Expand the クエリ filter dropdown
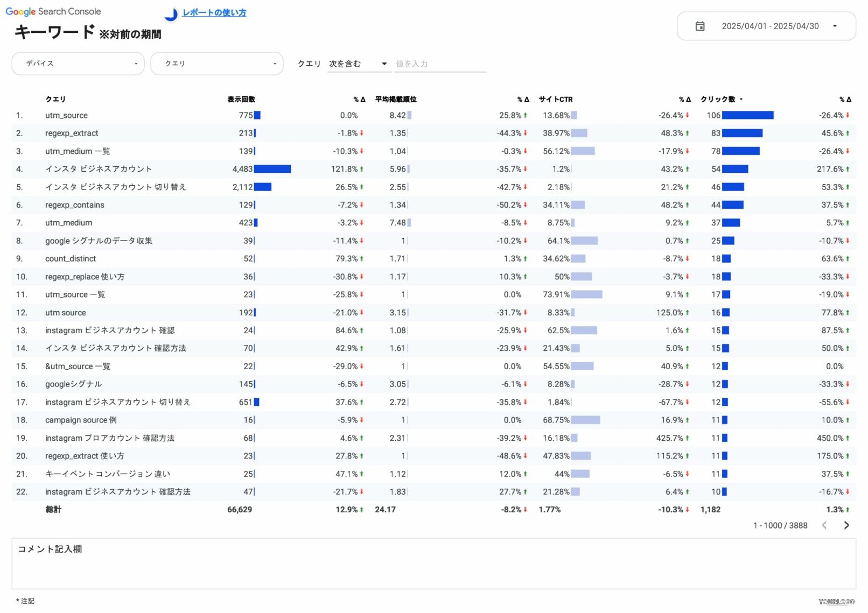Screen dimensions: 868x613 tap(216, 64)
